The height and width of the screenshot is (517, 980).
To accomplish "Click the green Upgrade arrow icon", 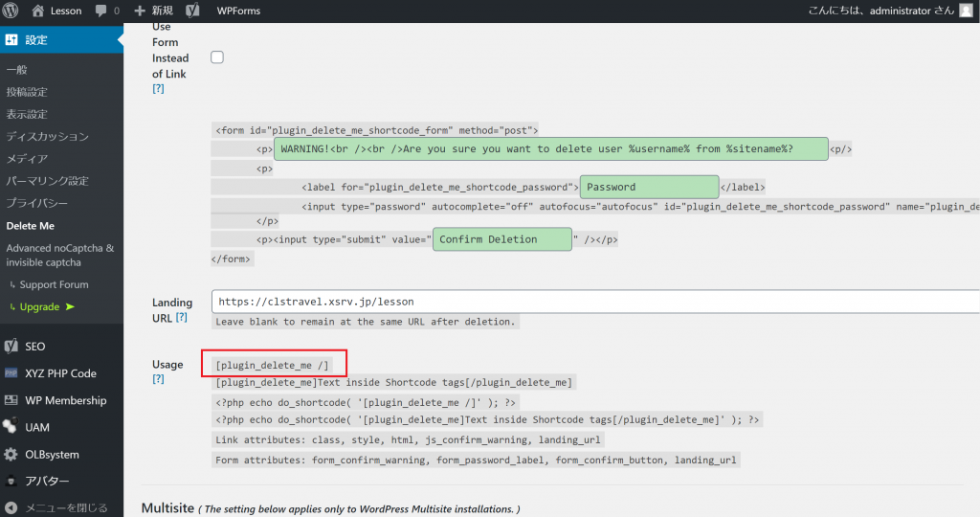I will coord(70,306).
